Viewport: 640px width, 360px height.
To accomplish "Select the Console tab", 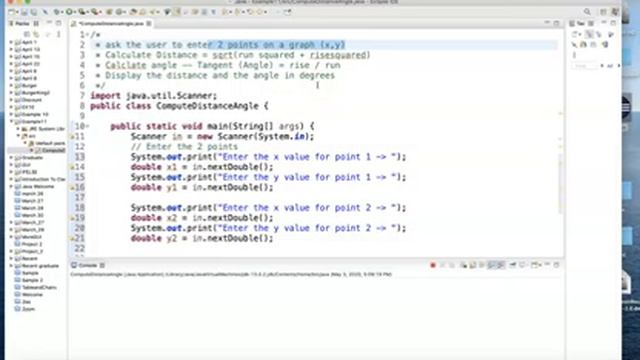I will click(x=87, y=265).
